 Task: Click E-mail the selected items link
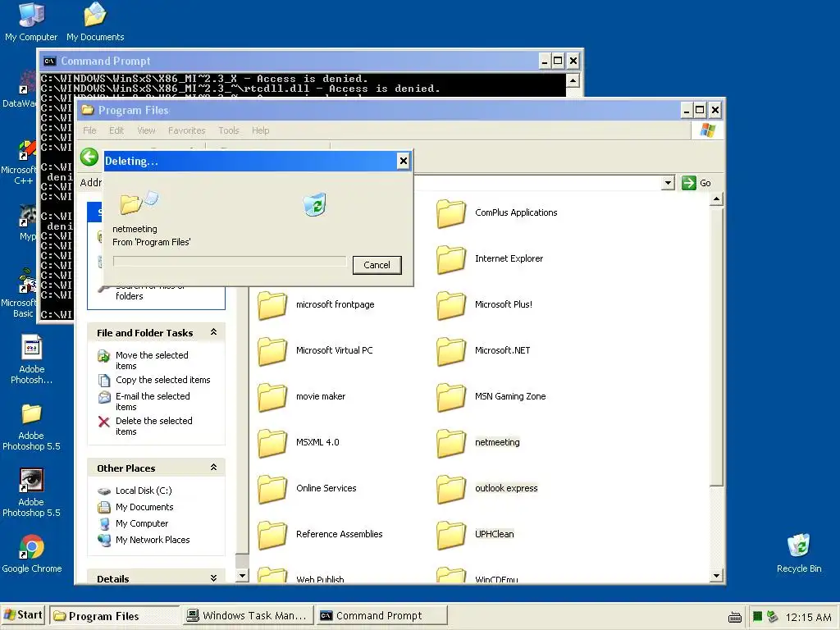point(153,401)
